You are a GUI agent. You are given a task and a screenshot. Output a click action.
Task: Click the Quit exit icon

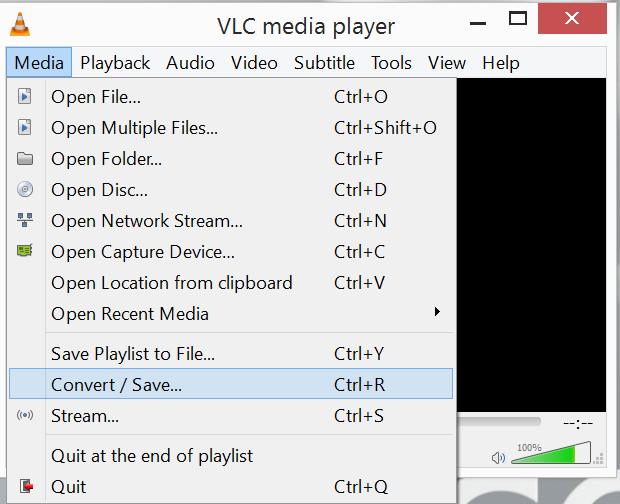[x=26, y=487]
